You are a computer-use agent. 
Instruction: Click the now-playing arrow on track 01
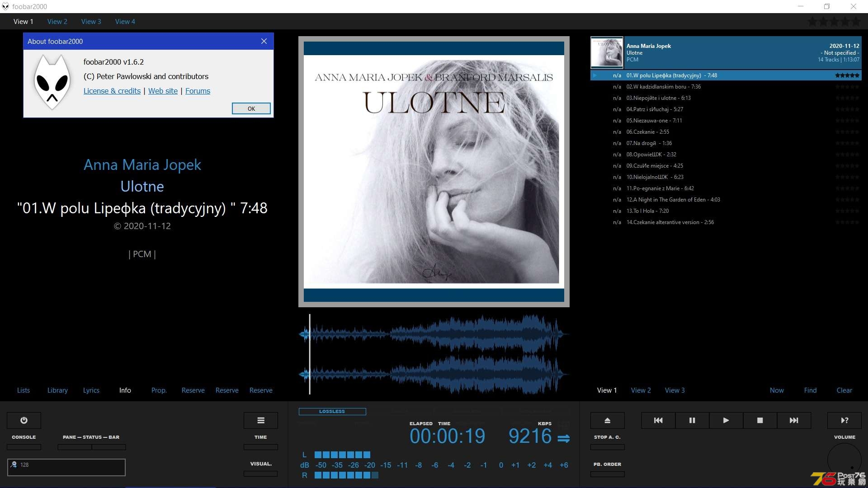click(595, 75)
